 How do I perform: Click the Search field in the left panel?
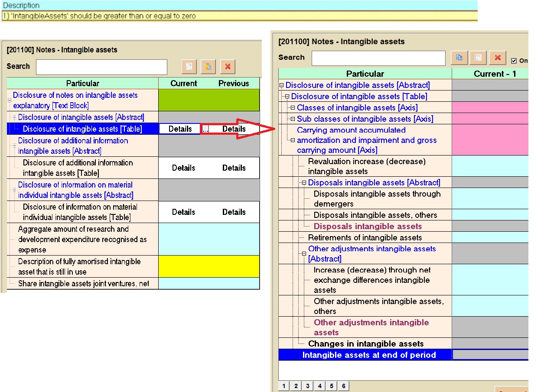101,67
